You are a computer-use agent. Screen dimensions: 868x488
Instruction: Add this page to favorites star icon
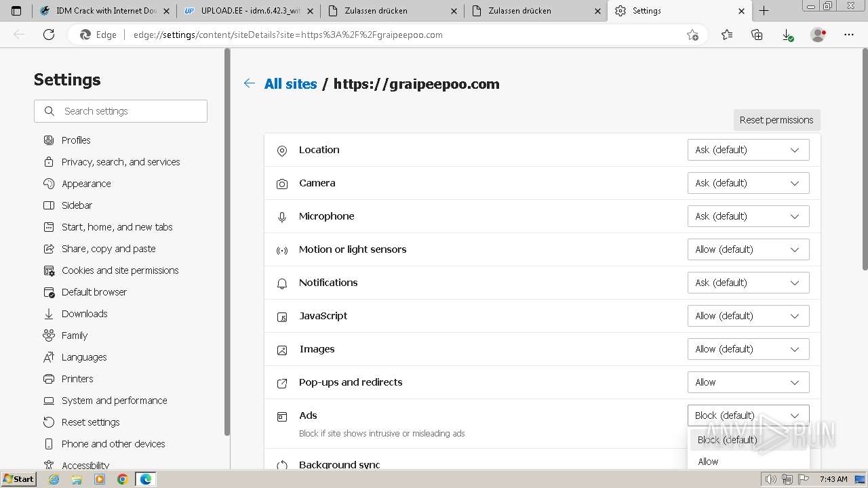[x=692, y=35]
